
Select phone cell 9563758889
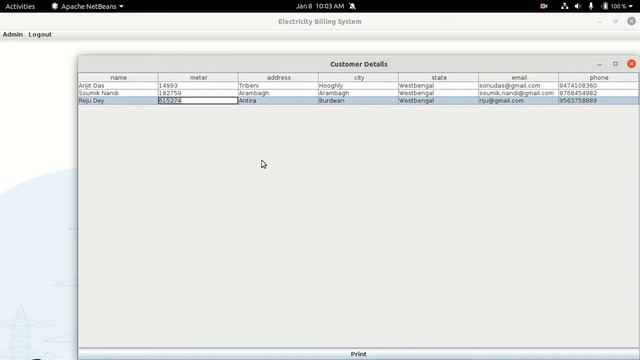pyautogui.click(x=598, y=100)
